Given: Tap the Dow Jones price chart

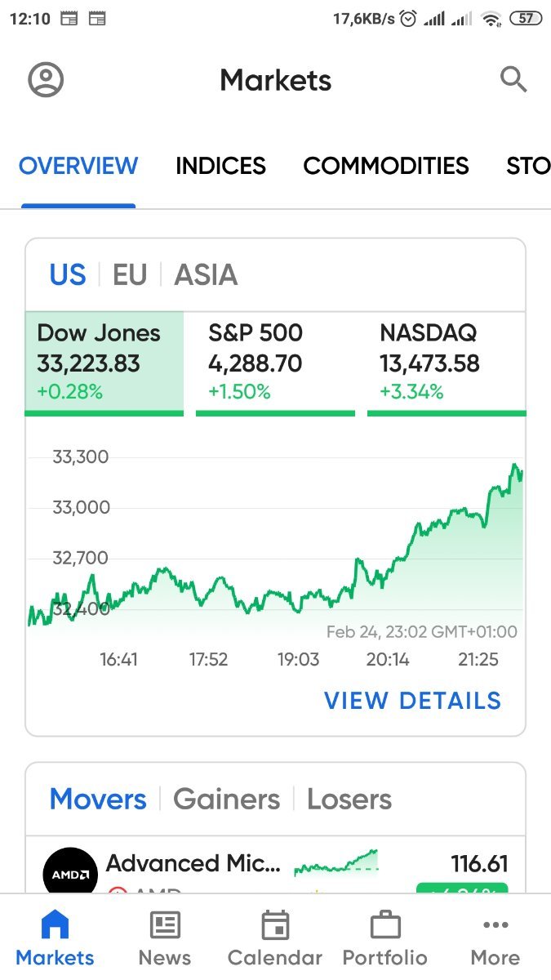Looking at the screenshot, I should [x=275, y=547].
